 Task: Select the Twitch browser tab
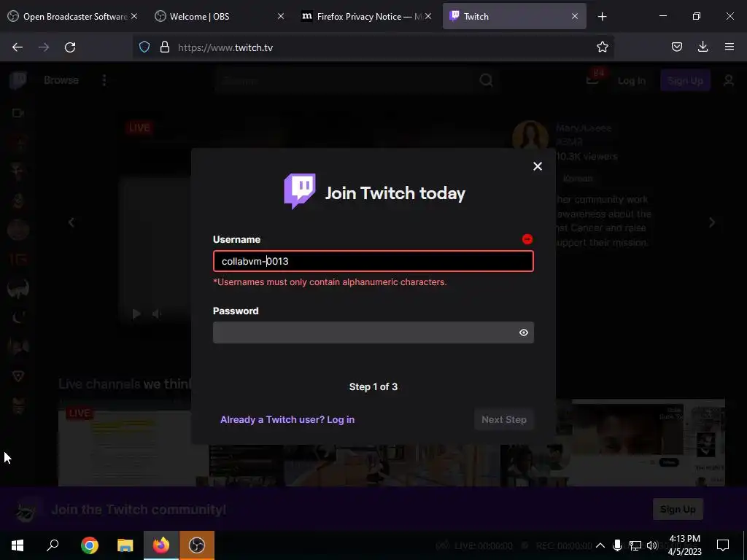(514, 16)
